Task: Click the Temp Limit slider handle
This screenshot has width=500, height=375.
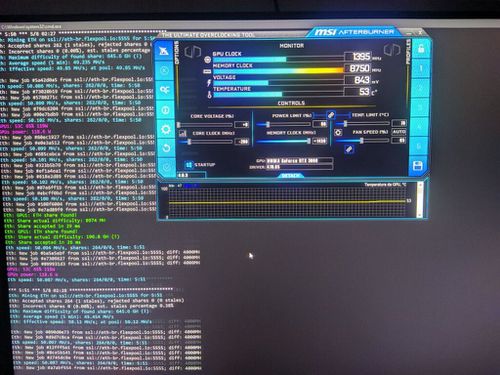Action: (x=346, y=124)
